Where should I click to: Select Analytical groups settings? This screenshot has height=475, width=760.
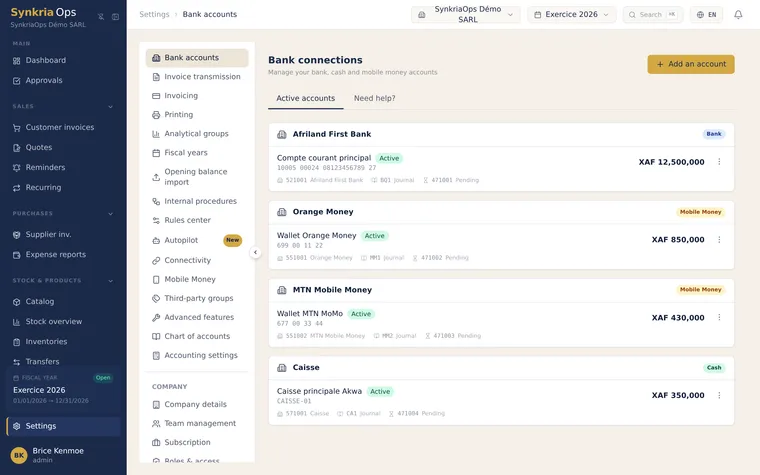[197, 134]
